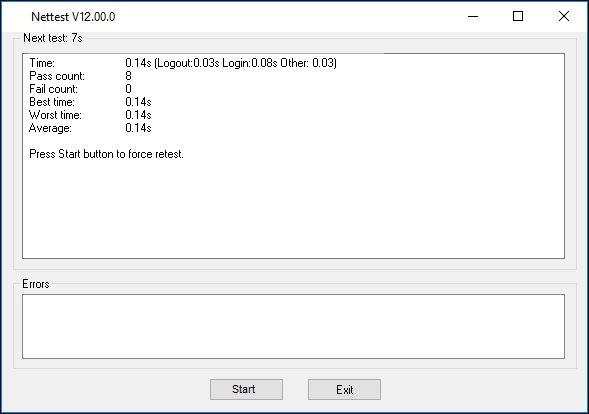Image resolution: width=589 pixels, height=414 pixels.
Task: Maximize the Nettest window
Action: (518, 16)
